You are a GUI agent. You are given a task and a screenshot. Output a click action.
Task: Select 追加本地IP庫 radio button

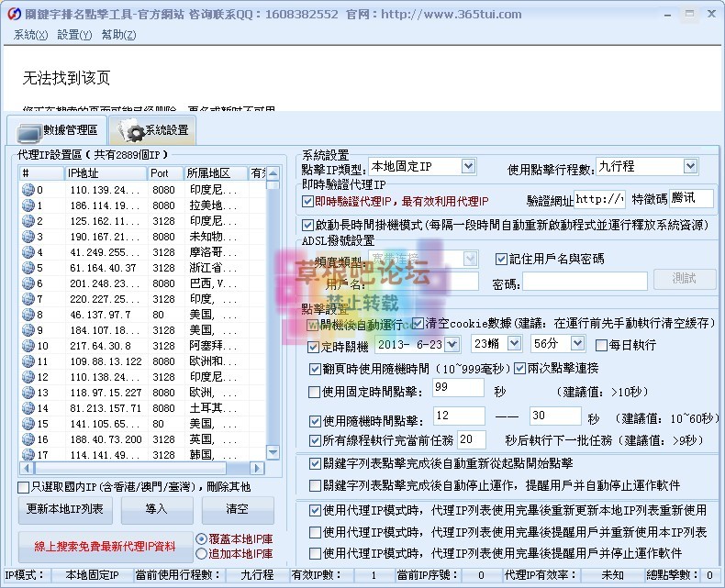(201, 553)
